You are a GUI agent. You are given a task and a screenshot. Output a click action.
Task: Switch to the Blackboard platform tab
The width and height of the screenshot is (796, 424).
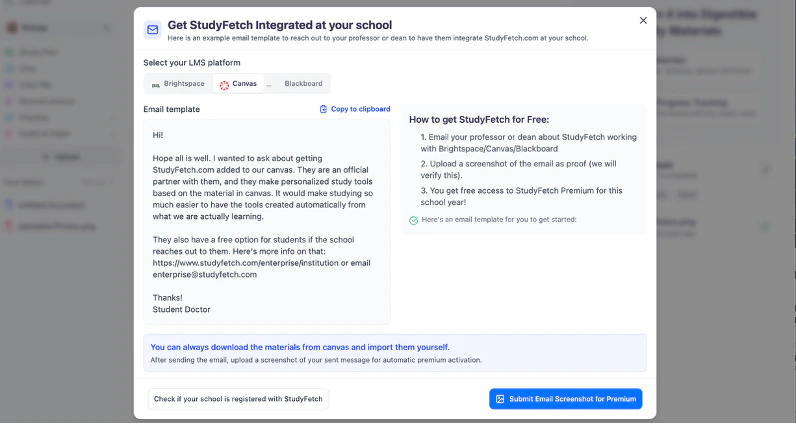click(303, 84)
